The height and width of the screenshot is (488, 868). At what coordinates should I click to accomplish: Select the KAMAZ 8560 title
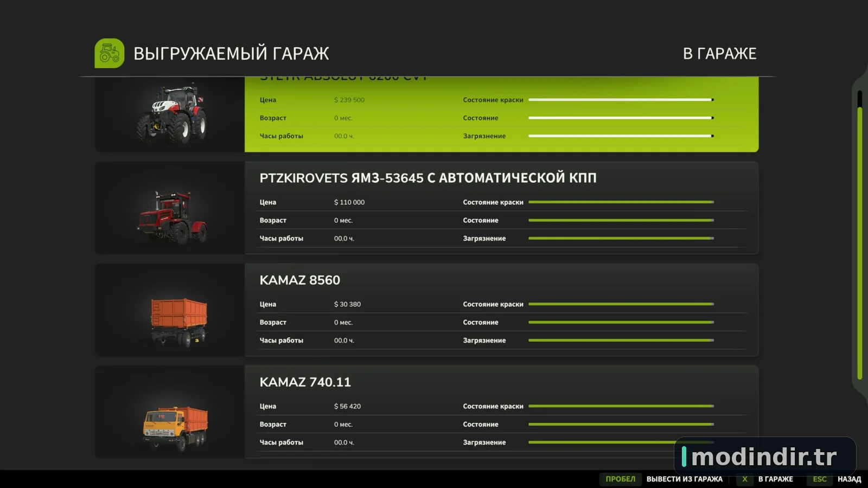click(x=300, y=280)
